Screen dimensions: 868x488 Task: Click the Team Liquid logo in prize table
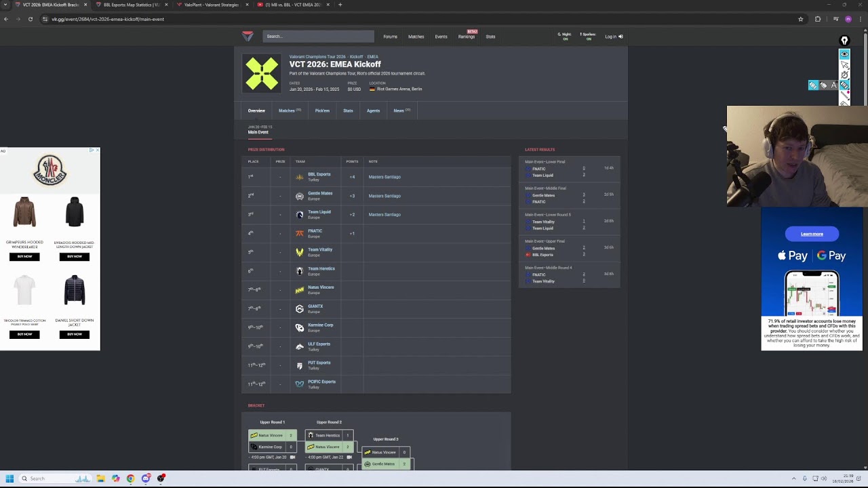pos(300,215)
